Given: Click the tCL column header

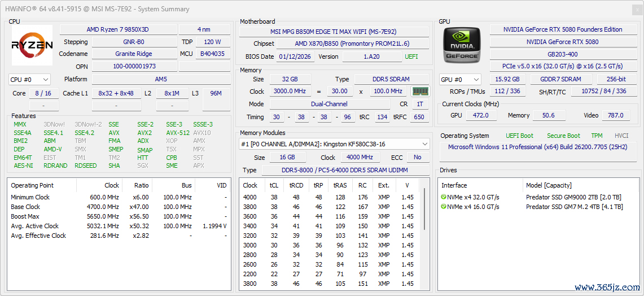Looking at the screenshot, I should coord(274,185).
